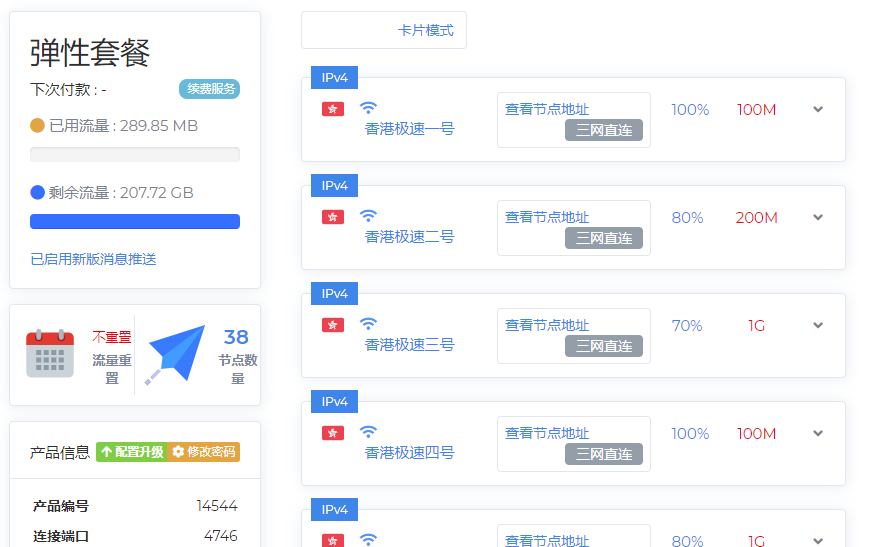Screen dimensions: 877x547
Task: Click the blue remaining traffic dot
Action: [38, 193]
